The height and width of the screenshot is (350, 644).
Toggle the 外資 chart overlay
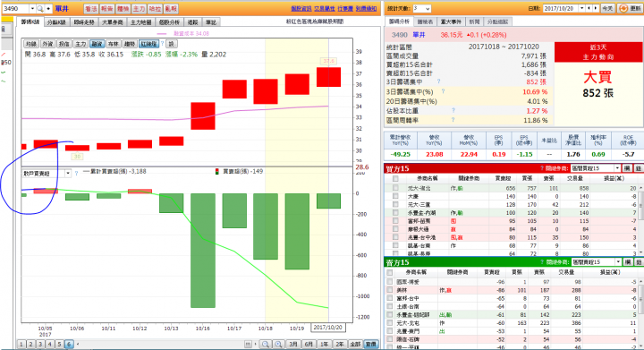click(x=47, y=44)
